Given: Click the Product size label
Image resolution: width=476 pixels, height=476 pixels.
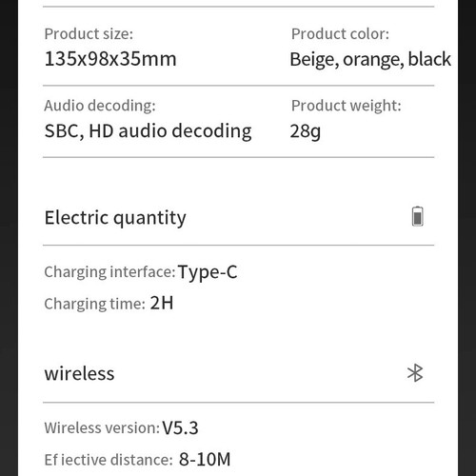Looking at the screenshot, I should (x=89, y=34).
